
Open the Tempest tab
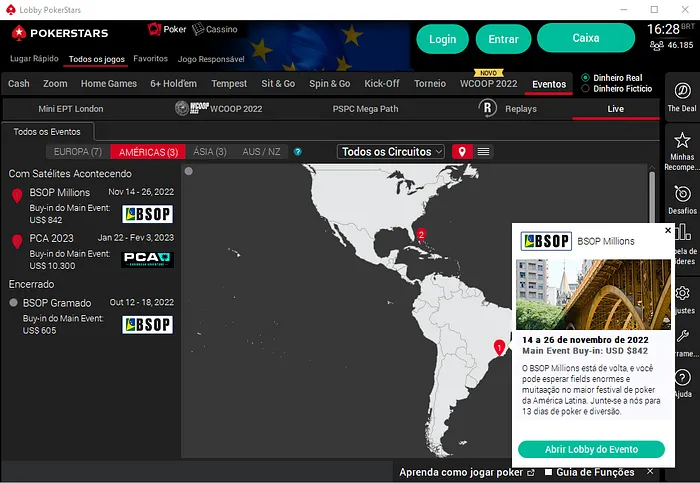[x=229, y=83]
